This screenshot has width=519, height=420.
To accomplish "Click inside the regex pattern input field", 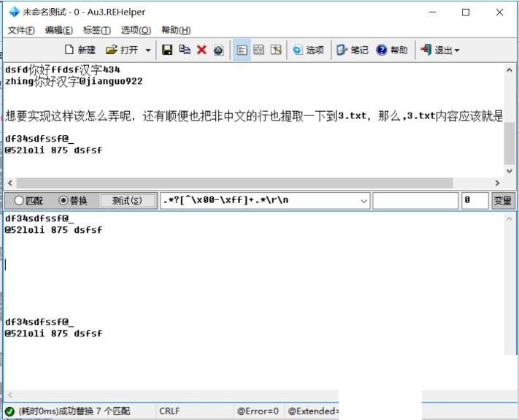I will click(x=260, y=200).
